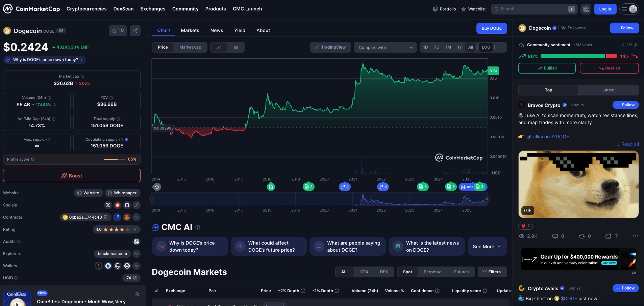
Task: Expand the See More AI questions
Action: [x=487, y=247]
